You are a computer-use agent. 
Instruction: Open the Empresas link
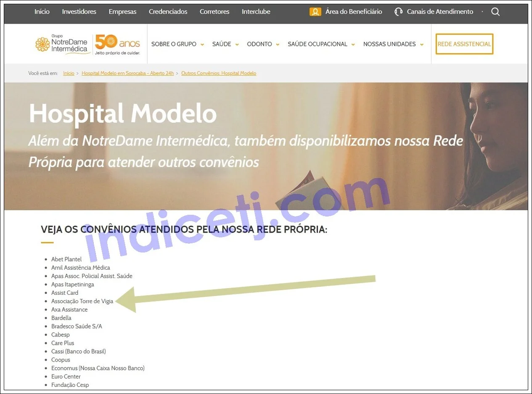[122, 12]
